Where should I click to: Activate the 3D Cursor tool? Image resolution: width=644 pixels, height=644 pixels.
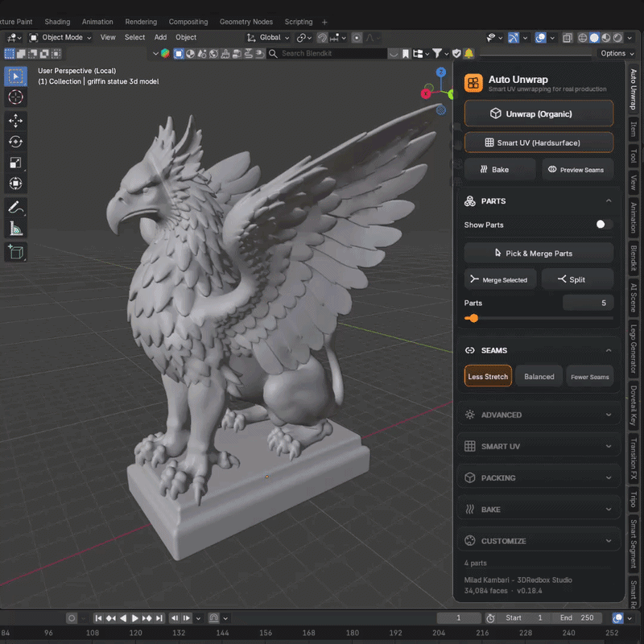pyautogui.click(x=15, y=97)
